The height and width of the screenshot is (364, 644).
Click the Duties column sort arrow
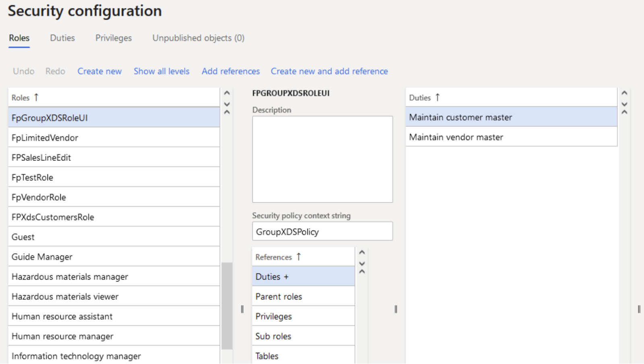(x=438, y=97)
